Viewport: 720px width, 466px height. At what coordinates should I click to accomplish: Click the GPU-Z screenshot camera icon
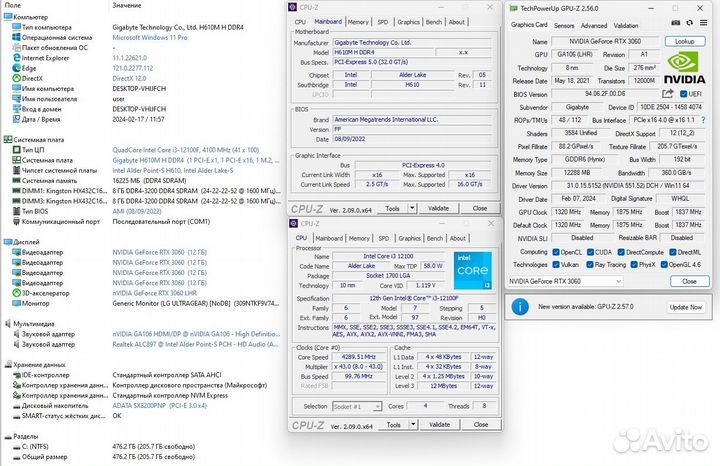click(675, 22)
